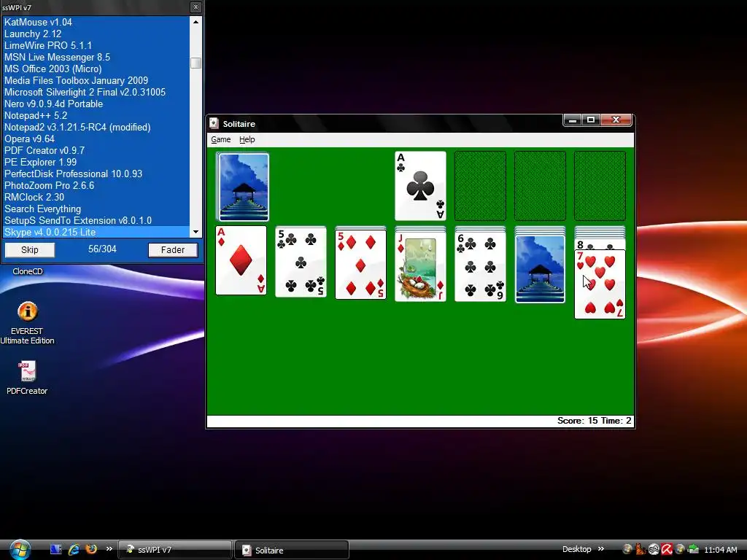Launch Internet Explorer from quick launch
Viewport: 747px width, 560px height.
click(74, 550)
